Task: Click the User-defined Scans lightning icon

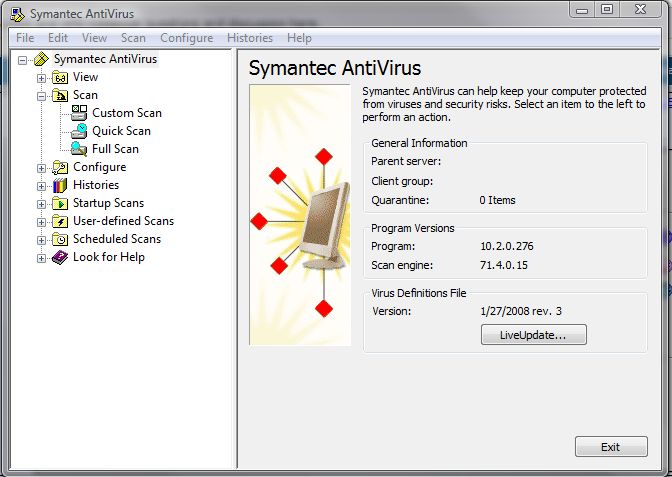Action: (60, 222)
